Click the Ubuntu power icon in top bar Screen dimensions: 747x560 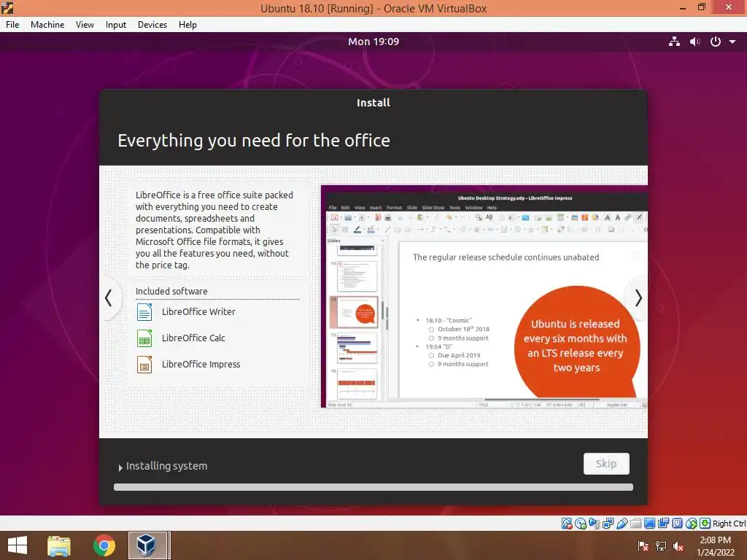716,42
